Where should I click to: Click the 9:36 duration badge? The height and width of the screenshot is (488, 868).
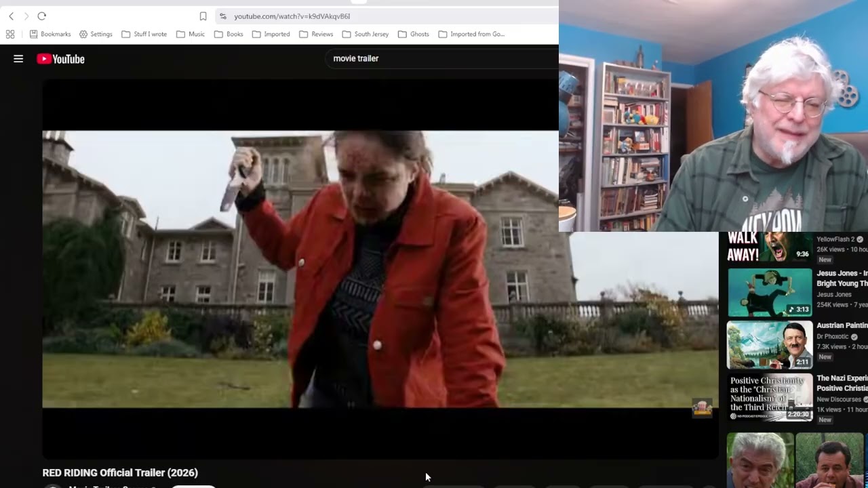802,254
